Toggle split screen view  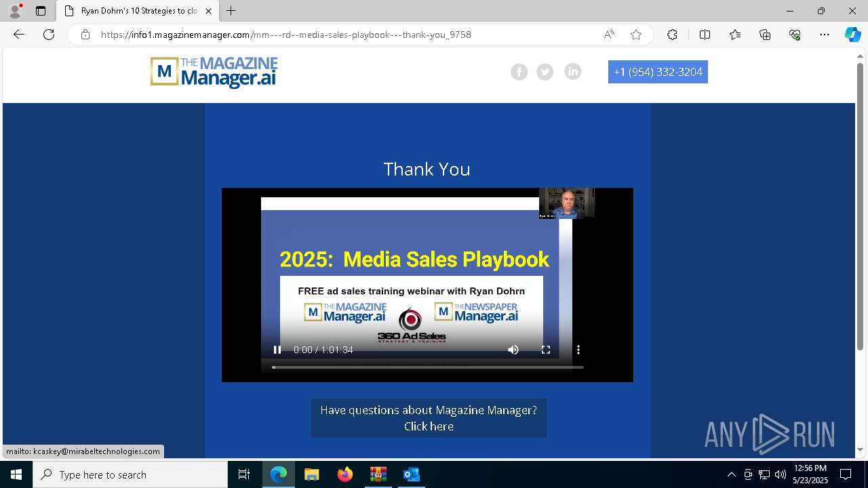pyautogui.click(x=705, y=35)
